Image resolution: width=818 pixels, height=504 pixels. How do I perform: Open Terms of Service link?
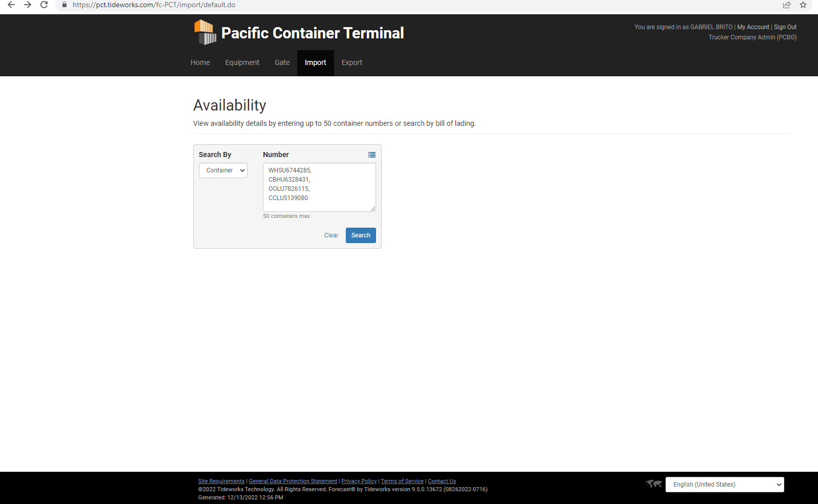point(402,481)
